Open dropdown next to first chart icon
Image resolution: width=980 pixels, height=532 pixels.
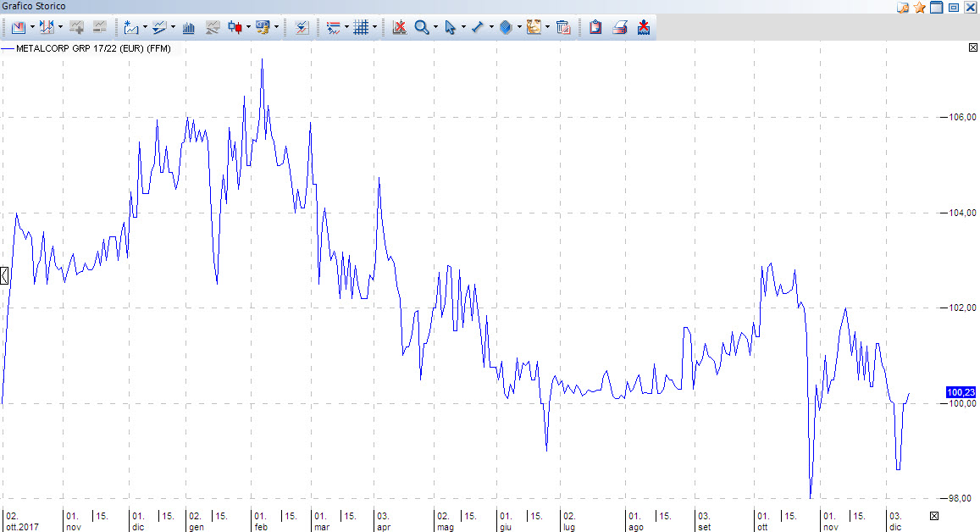coord(32,27)
